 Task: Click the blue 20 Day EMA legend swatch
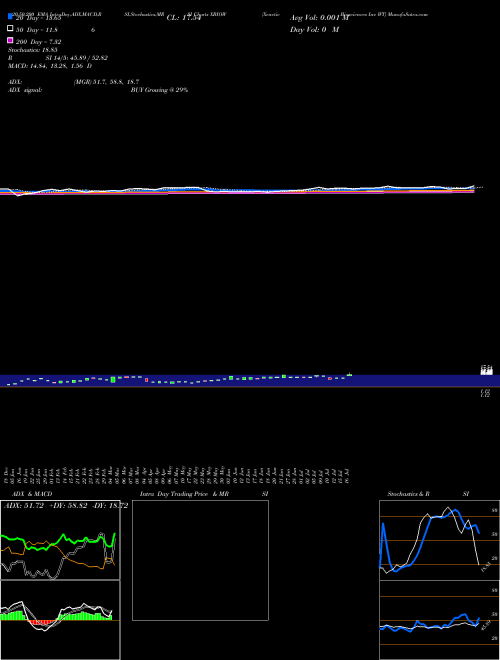pyautogui.click(x=10, y=17)
